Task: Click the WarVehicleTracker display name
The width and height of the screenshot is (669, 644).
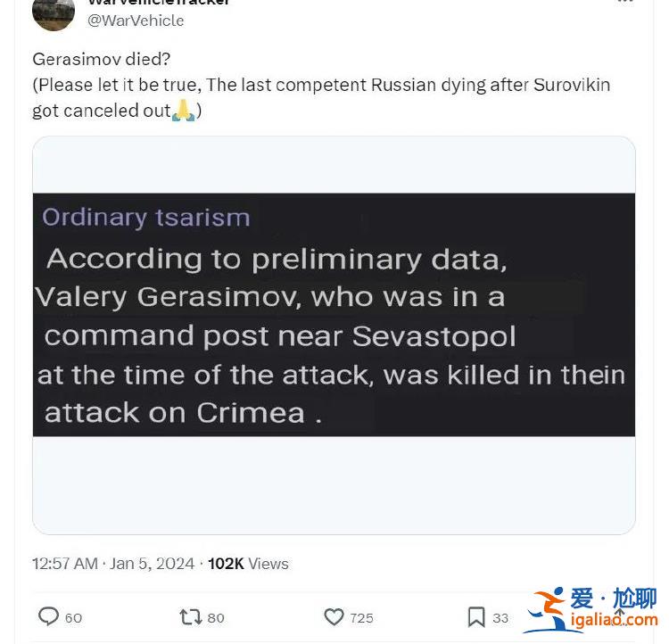Action: pyautogui.click(x=159, y=3)
